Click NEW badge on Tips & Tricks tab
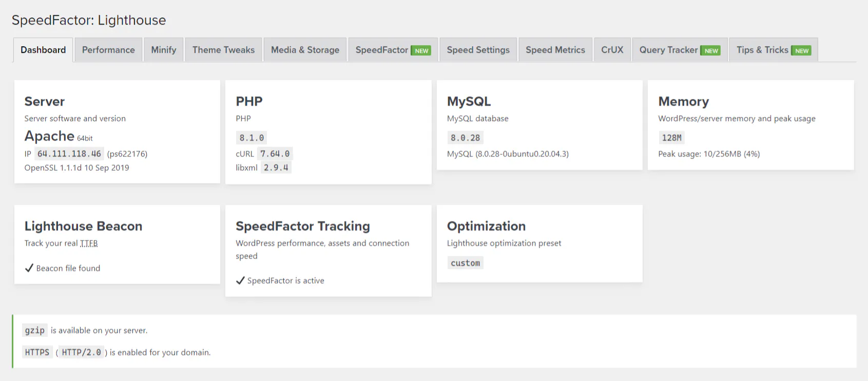The image size is (868, 381). pyautogui.click(x=802, y=51)
